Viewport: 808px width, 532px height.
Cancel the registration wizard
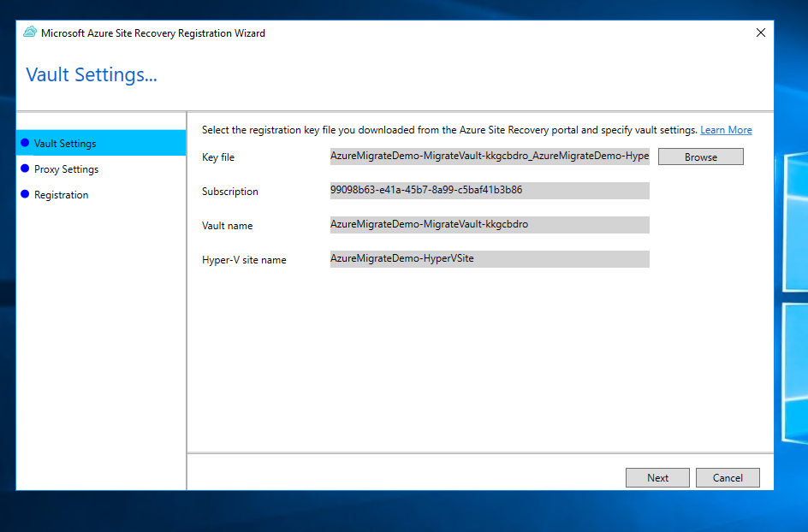point(728,477)
